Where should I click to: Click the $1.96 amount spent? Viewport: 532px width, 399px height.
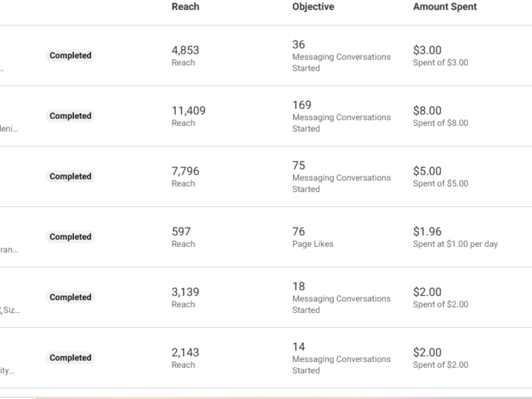tap(427, 231)
